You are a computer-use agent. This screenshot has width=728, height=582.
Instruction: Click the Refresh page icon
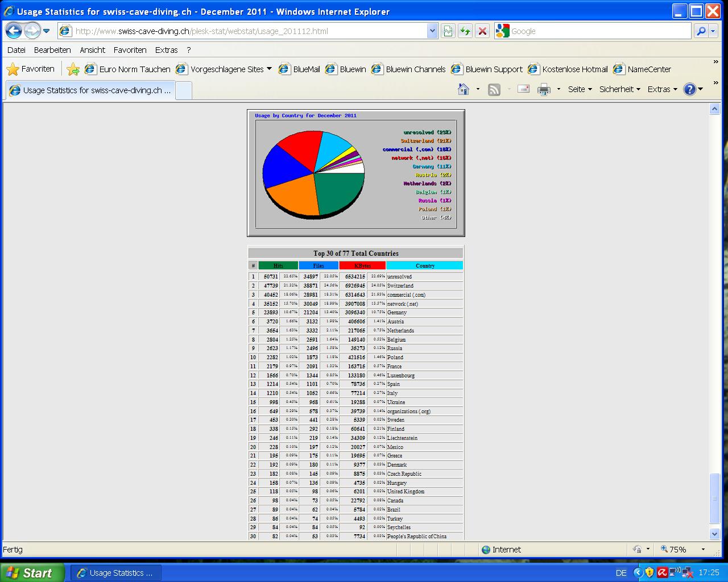point(465,31)
